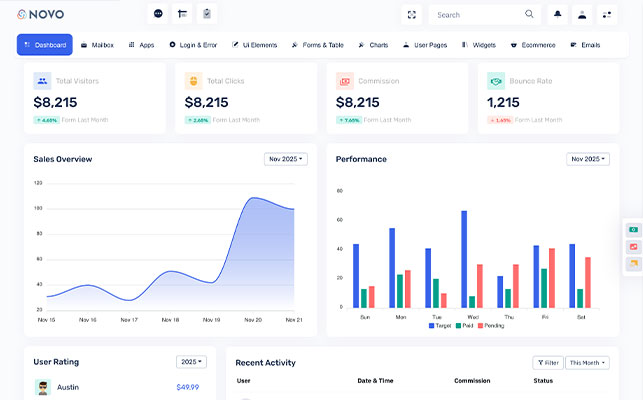Select the Dashboard menu tab
Viewport: 643px width, 400px height.
[x=45, y=45]
